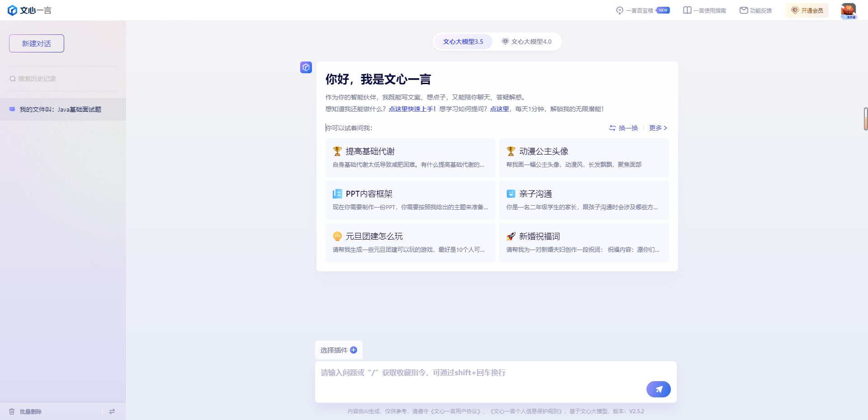
Task: Click the 亲子沟通 smiley icon
Action: click(x=511, y=193)
